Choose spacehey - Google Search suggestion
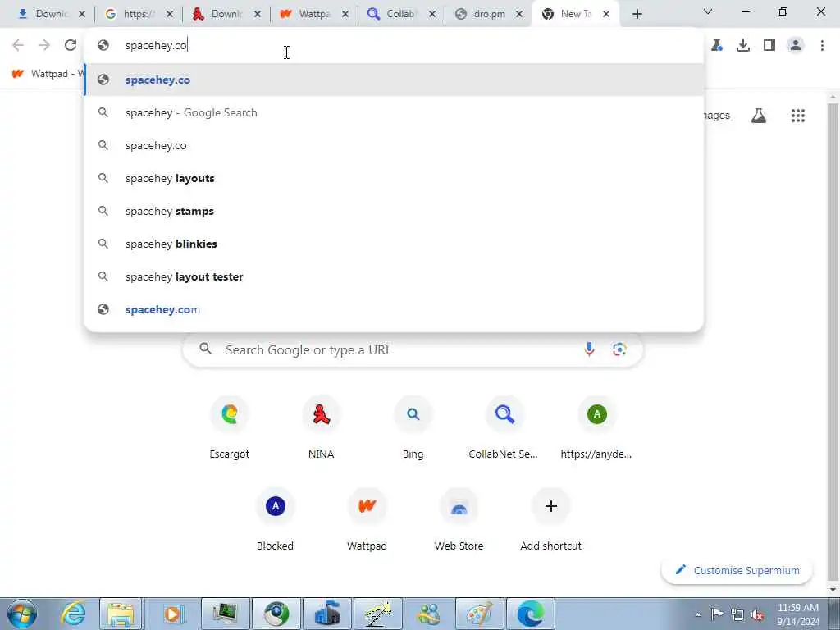The height and width of the screenshot is (630, 840). 395,112
